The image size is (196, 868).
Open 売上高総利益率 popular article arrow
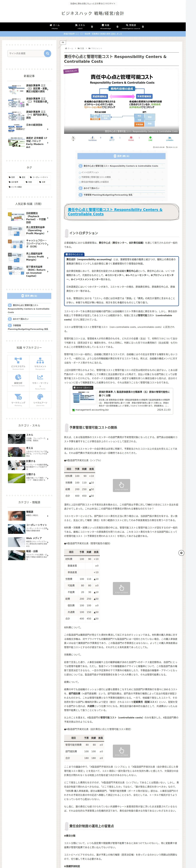click(48, 258)
